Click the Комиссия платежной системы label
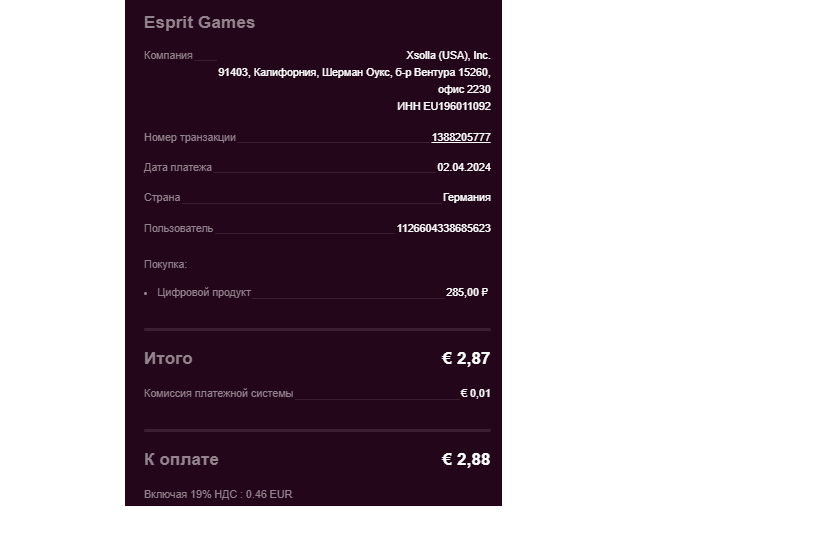The image size is (819, 544). (x=219, y=393)
